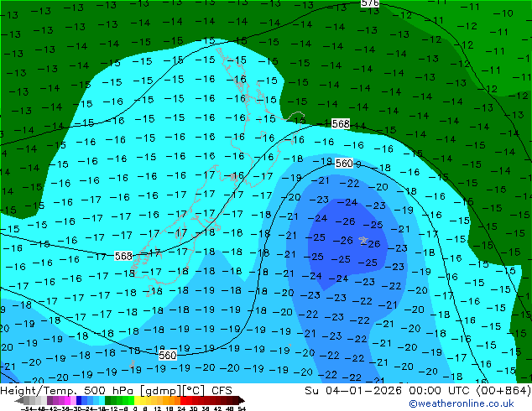
Task: Click the forecast date 'Su 04-01-2026 00:00 UTC'
Action: [389, 391]
